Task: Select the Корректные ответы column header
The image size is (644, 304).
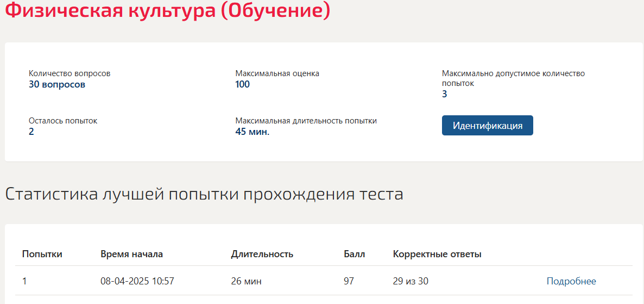Action: (437, 254)
